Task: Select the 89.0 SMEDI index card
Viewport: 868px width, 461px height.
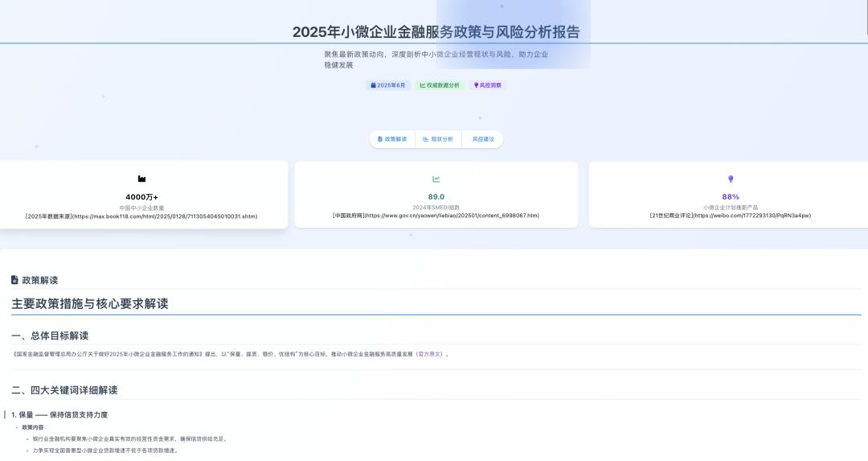Action: click(x=436, y=195)
